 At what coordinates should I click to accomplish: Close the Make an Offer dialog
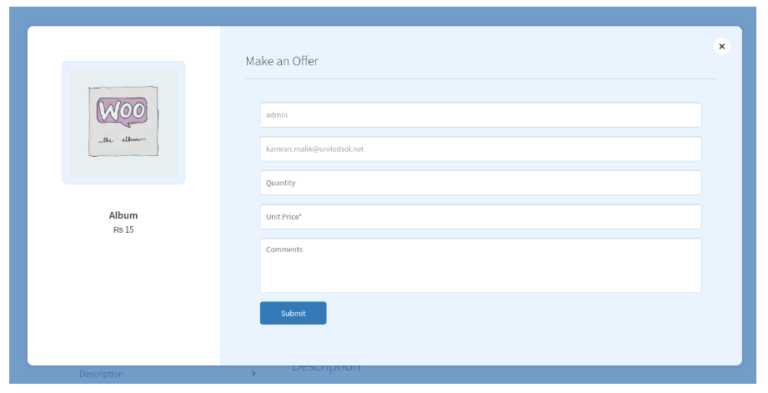point(721,46)
